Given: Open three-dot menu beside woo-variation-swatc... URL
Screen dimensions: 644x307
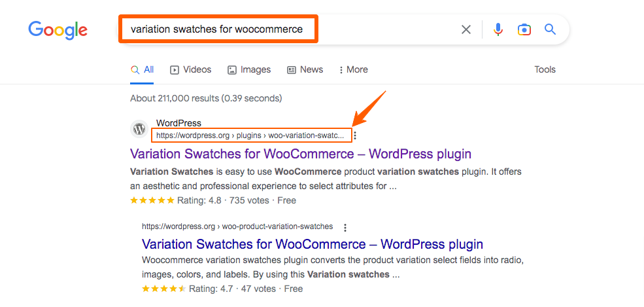Looking at the screenshot, I should tap(355, 135).
